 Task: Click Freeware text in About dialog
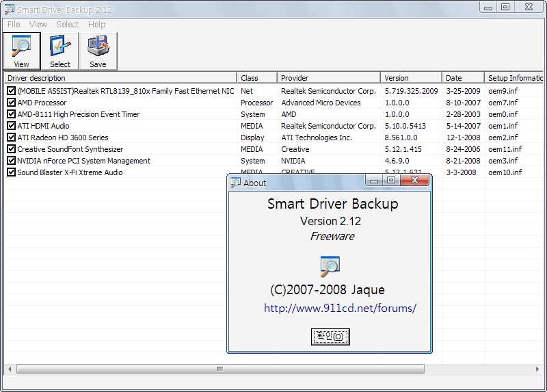coord(332,236)
